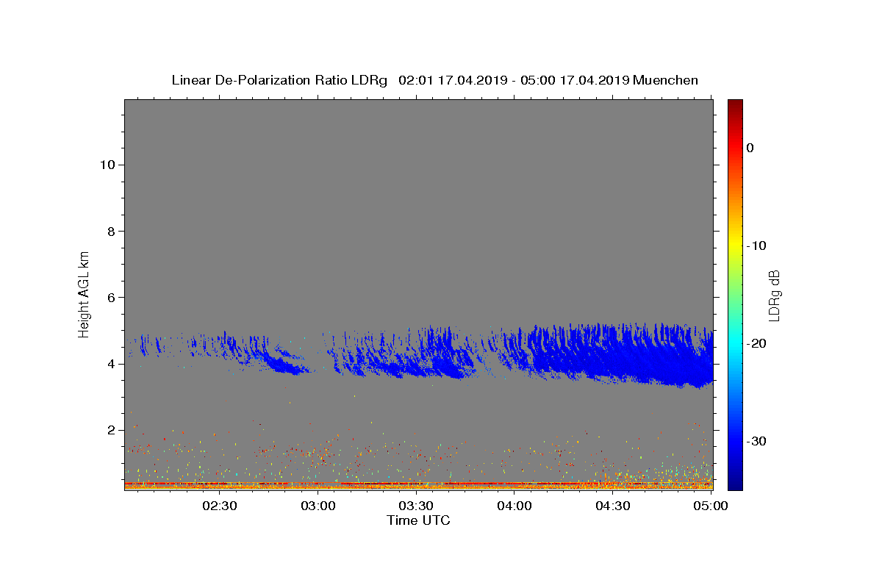882x588 pixels.
Task: Click the height label 8
Action: (111, 231)
